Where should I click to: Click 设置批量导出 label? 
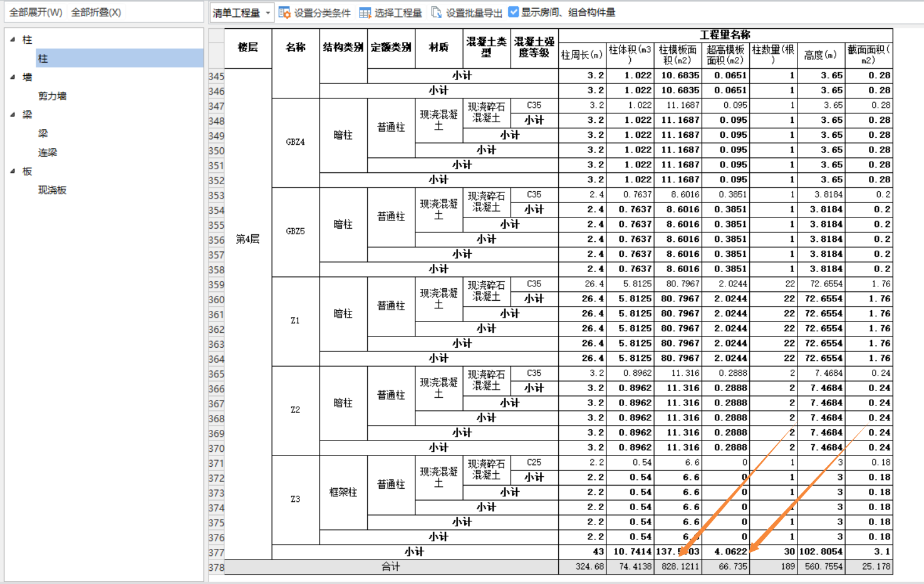coord(474,13)
